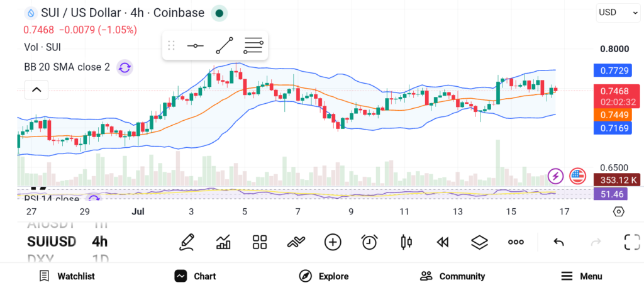Open the Menu tab

pyautogui.click(x=582, y=276)
